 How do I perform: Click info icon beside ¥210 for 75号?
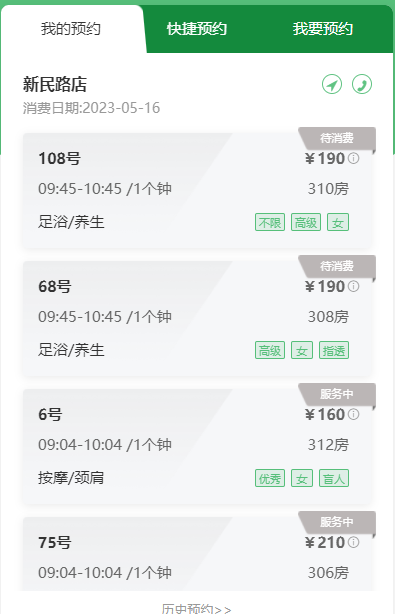[x=354, y=542]
